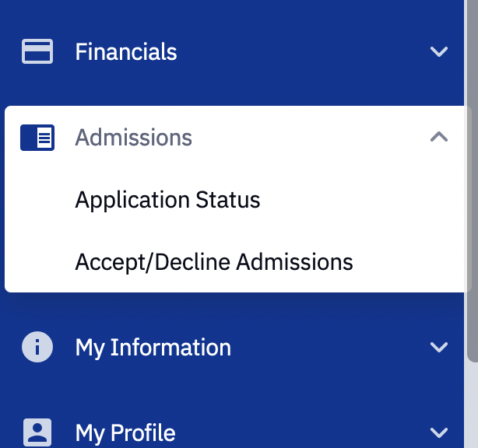Image resolution: width=478 pixels, height=448 pixels.
Task: Click the sidebar vertical scrollbar thumb
Action: coord(472,179)
